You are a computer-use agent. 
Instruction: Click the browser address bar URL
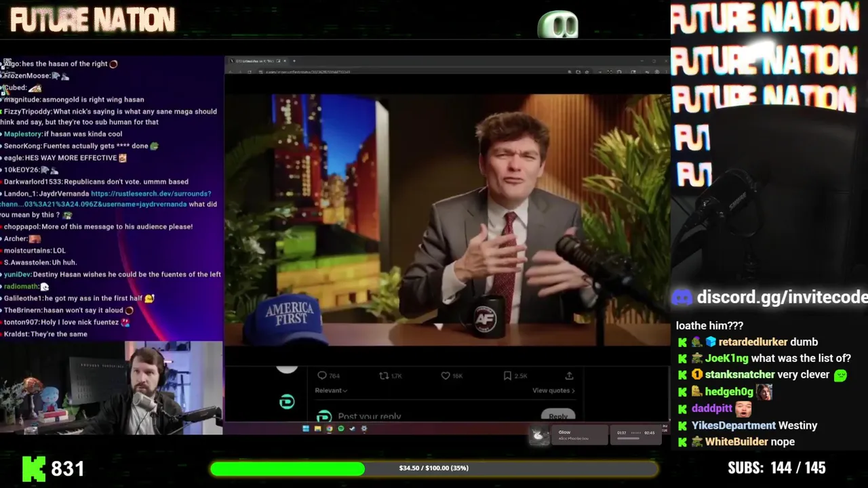pyautogui.click(x=307, y=71)
